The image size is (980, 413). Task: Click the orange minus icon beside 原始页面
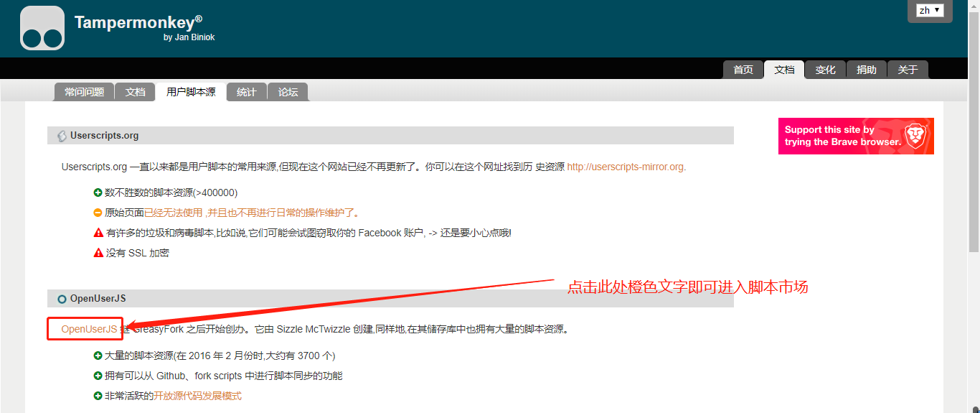(x=98, y=213)
